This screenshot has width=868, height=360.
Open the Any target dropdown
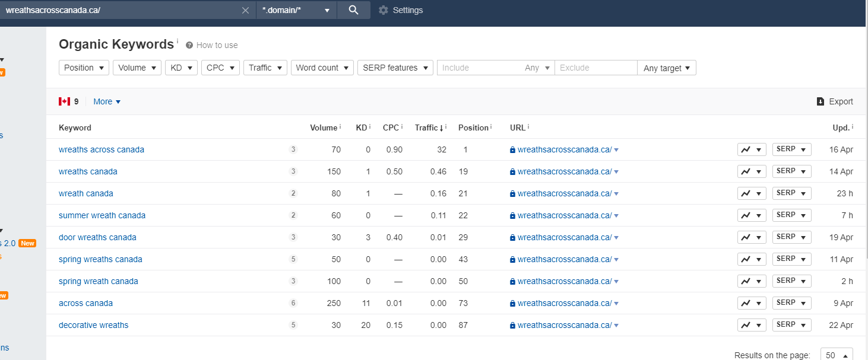point(667,68)
